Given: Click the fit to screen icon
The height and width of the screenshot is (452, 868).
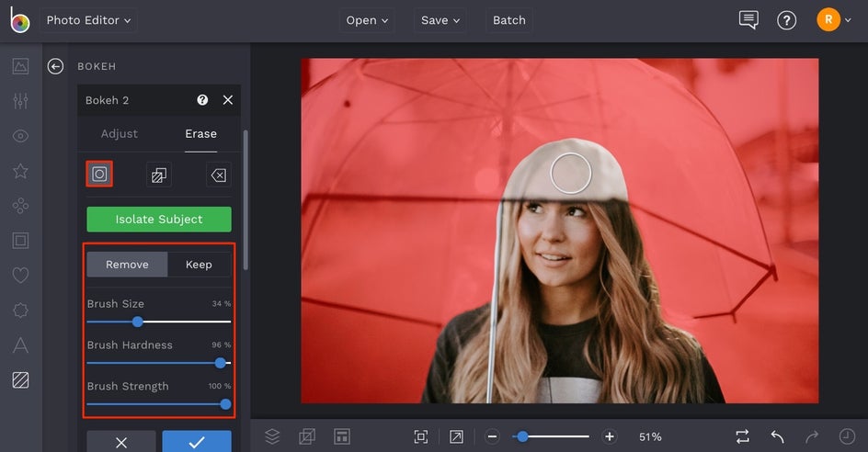Looking at the screenshot, I should tap(421, 437).
